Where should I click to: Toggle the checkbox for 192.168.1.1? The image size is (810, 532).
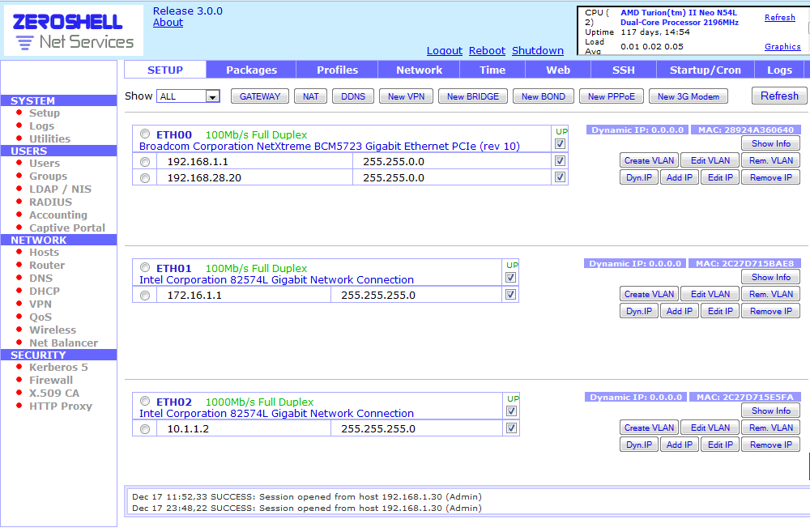tap(560, 161)
